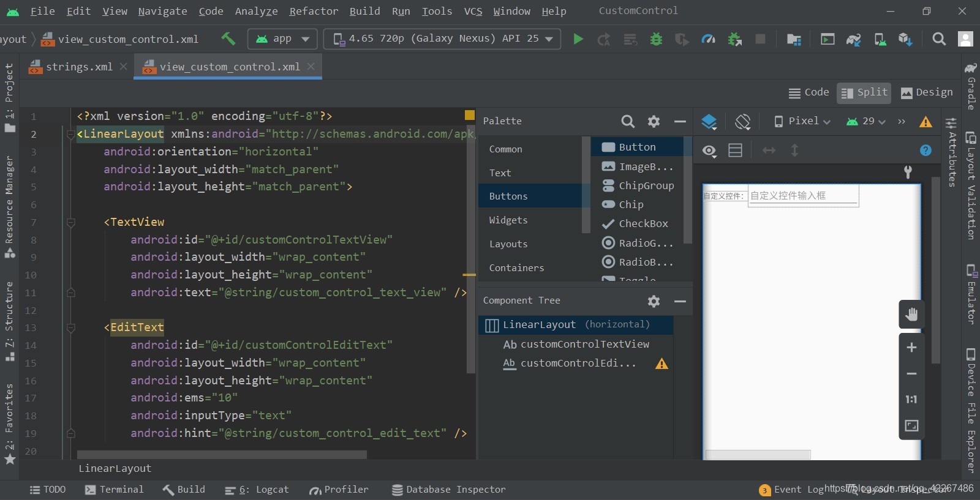Switch editor to Split mode
Viewport: 980px width, 500px height.
864,92
